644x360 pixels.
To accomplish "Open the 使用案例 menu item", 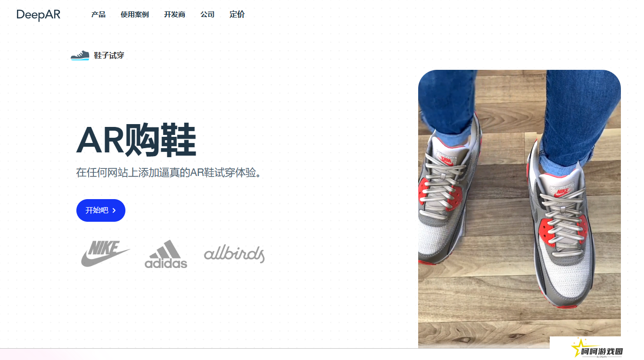I will click(135, 15).
